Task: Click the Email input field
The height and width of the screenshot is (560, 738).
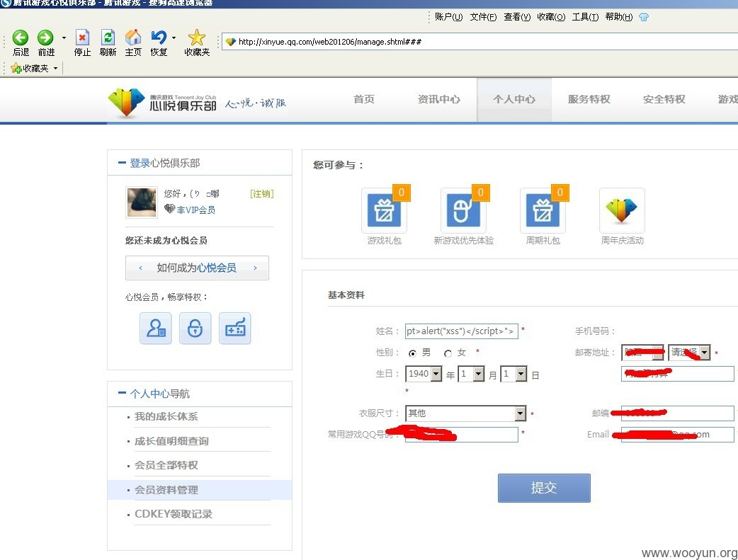Action: coord(677,435)
